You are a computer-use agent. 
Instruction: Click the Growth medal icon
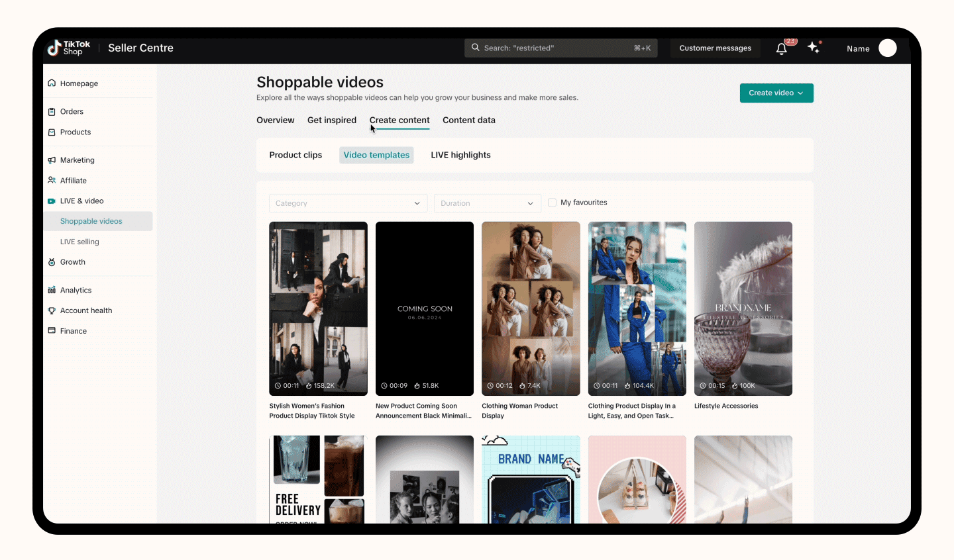pos(52,262)
